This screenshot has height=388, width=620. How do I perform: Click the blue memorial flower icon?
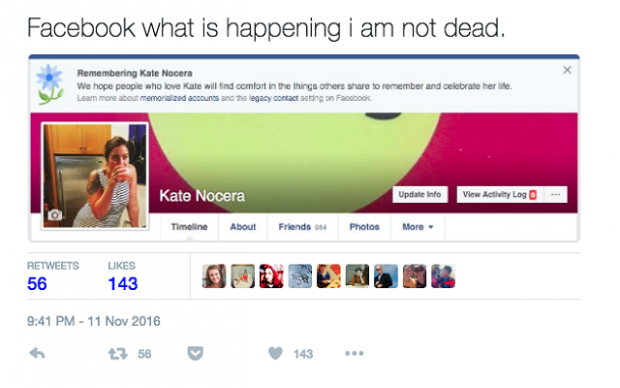click(50, 84)
